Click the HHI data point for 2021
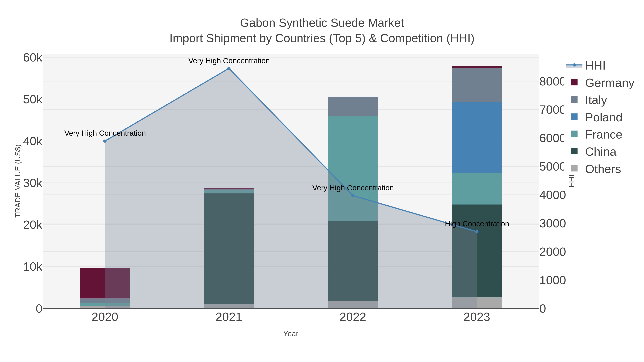Viewport: 644px width, 362px height. click(x=229, y=68)
